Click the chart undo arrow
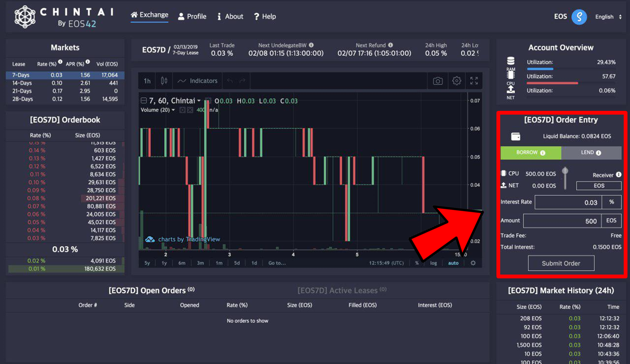This screenshot has width=630, height=364. click(230, 81)
